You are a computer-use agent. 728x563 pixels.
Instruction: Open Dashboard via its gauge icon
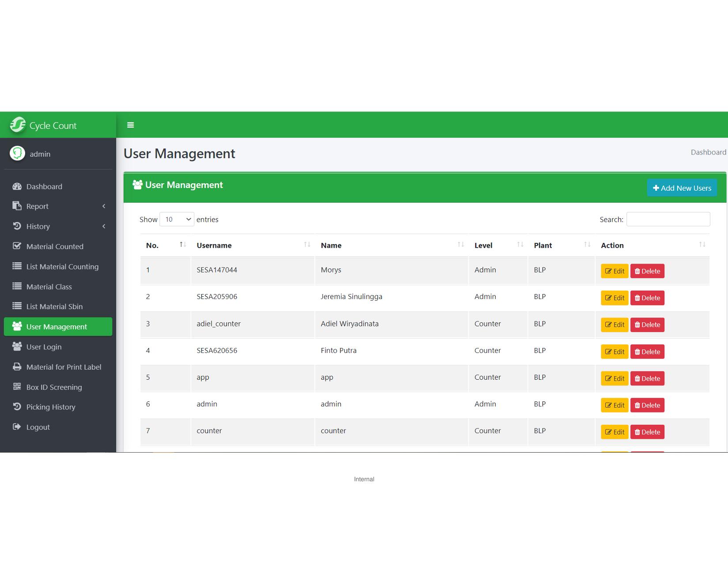click(17, 186)
